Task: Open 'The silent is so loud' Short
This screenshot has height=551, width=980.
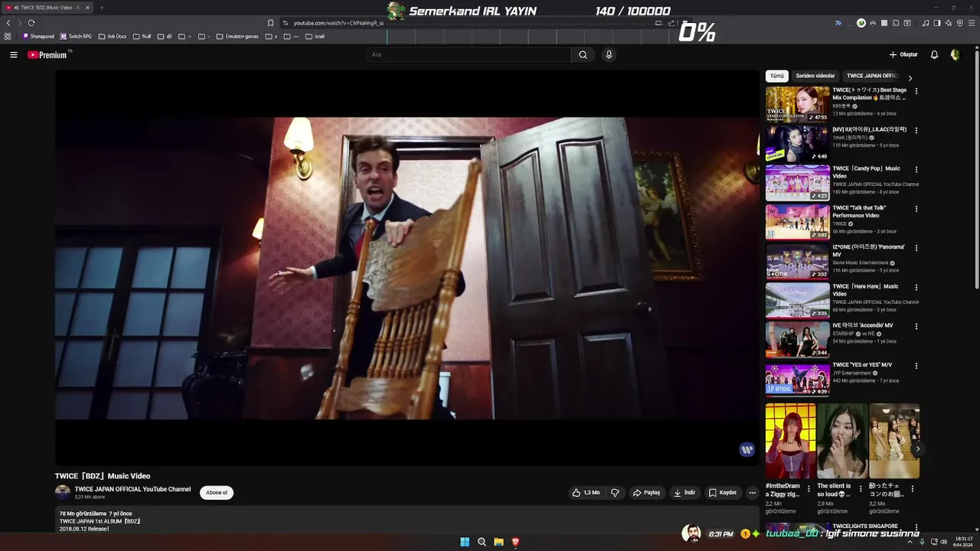Action: click(x=842, y=441)
